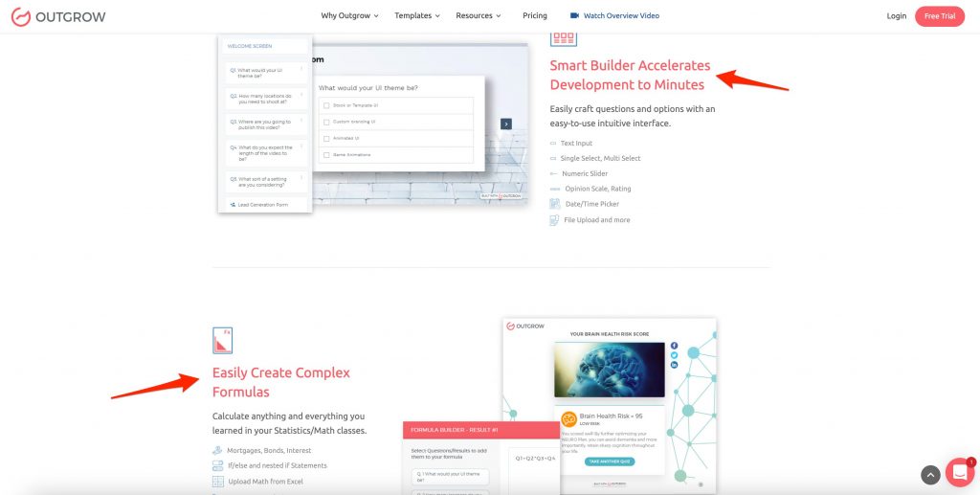Screen dimensions: 980x495
Task: Click the Twitter share icon
Action: [674, 355]
